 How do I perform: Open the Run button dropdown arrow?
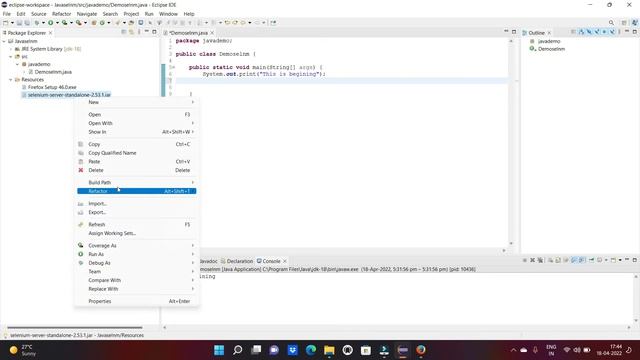click(x=57, y=23)
